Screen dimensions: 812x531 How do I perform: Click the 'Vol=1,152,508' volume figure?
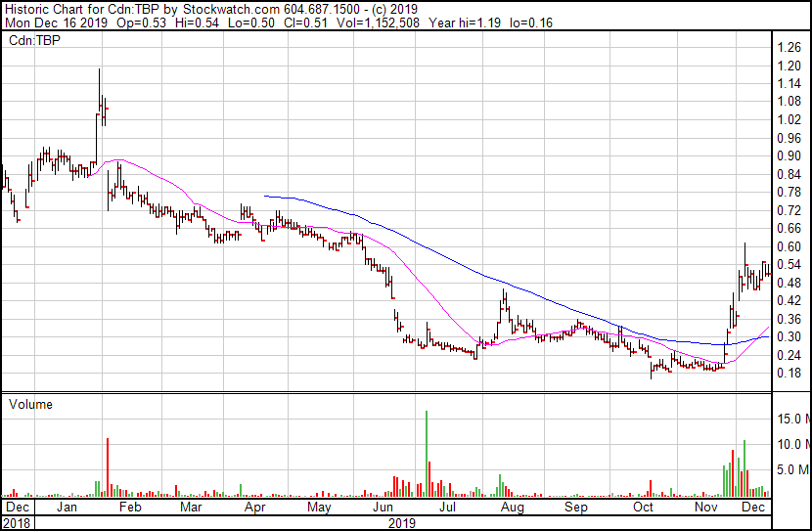tap(378, 22)
